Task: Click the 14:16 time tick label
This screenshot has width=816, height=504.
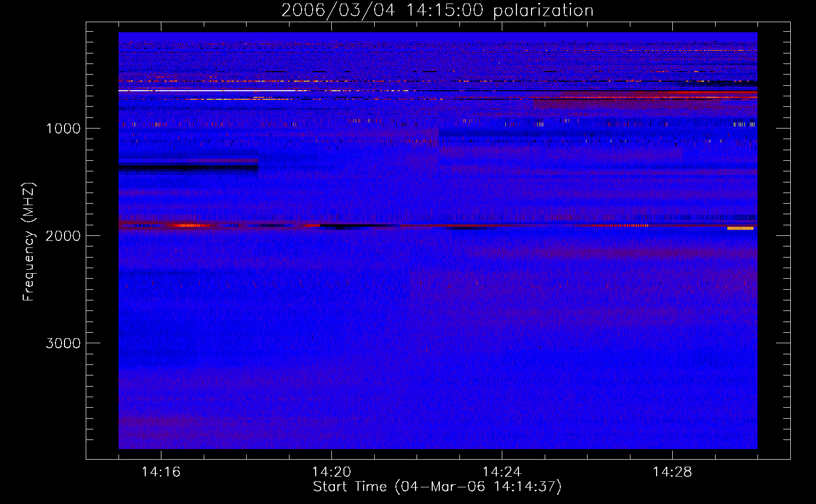Action: (x=161, y=472)
